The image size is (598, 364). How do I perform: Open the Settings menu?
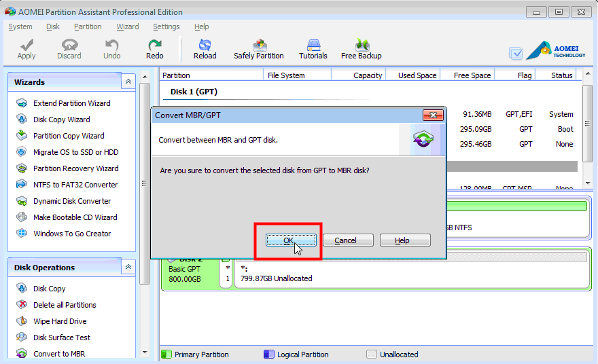click(x=166, y=26)
